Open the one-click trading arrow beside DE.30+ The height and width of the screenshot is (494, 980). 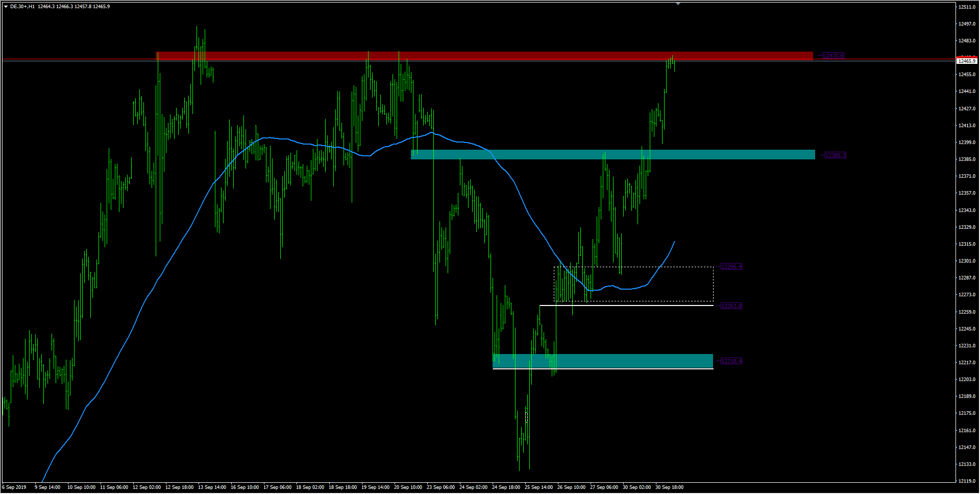pos(6,7)
